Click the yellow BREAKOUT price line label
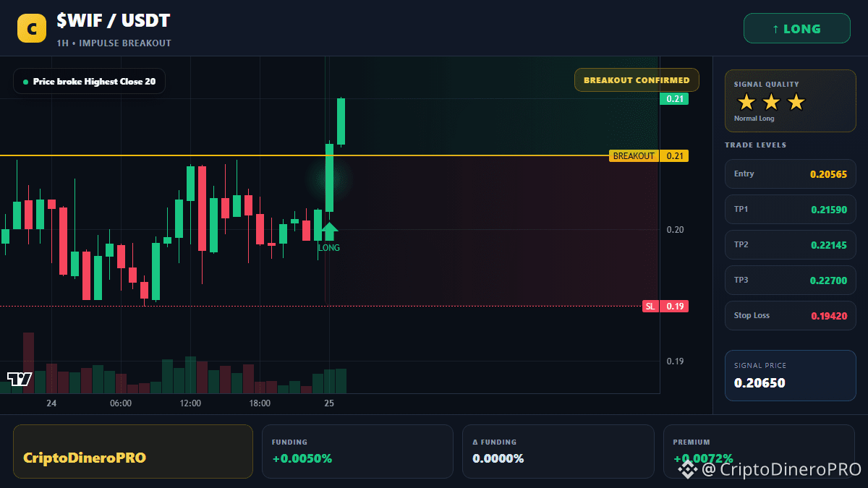This screenshot has height=488, width=868. [634, 156]
